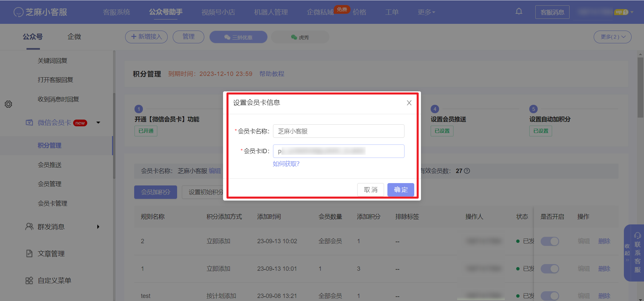The height and width of the screenshot is (301, 644).
Task: Click the 如何获取? link
Action: pos(286,164)
